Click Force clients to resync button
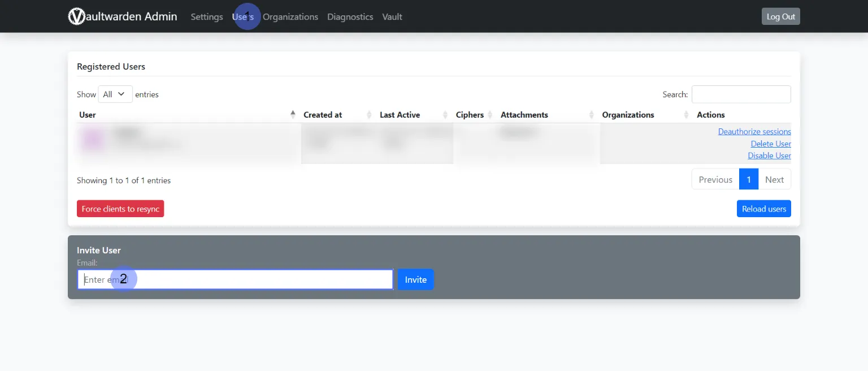This screenshot has width=868, height=371. pos(120,209)
